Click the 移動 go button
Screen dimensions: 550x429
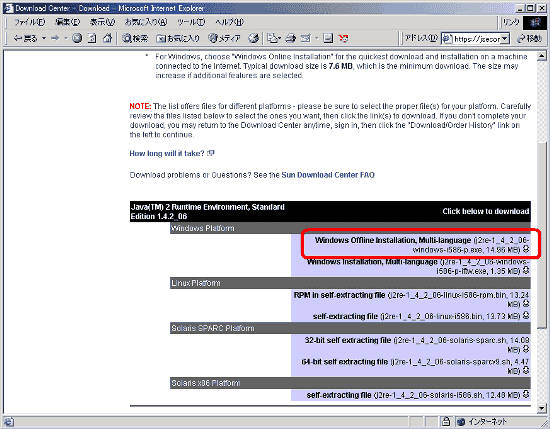529,39
